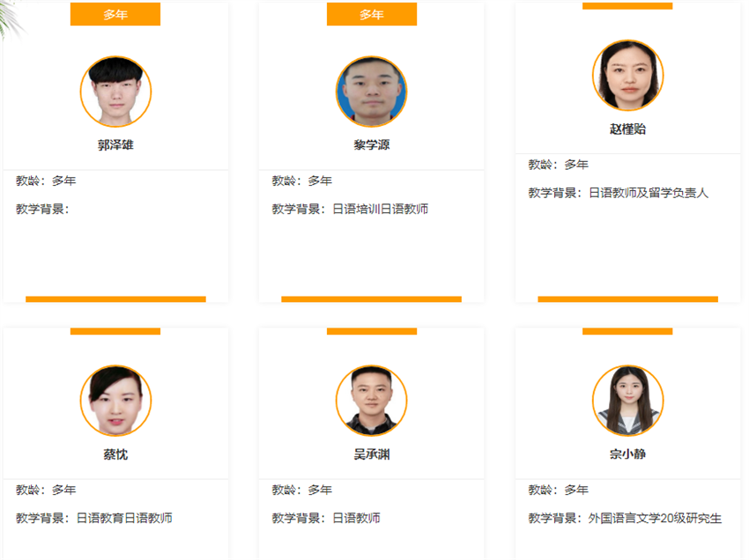
Task: Select 宗小静's profile photo
Action: 627,401
